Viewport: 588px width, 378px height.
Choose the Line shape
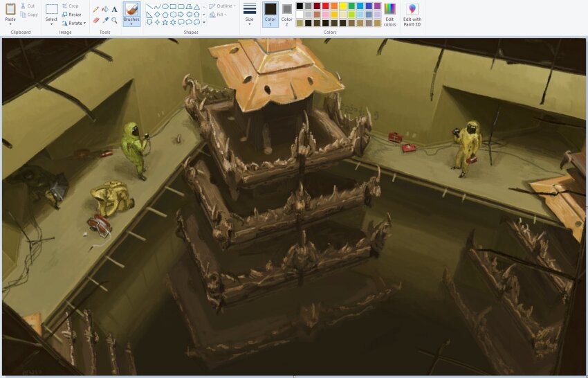149,6
